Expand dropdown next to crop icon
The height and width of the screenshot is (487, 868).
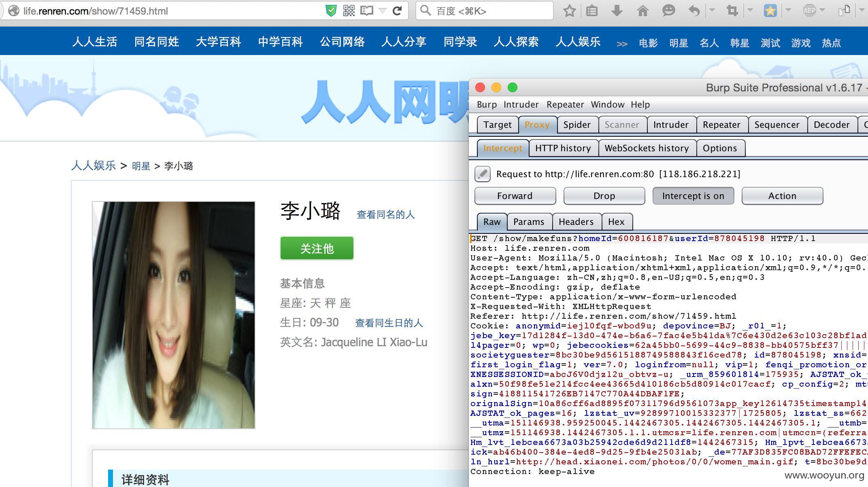(750, 10)
